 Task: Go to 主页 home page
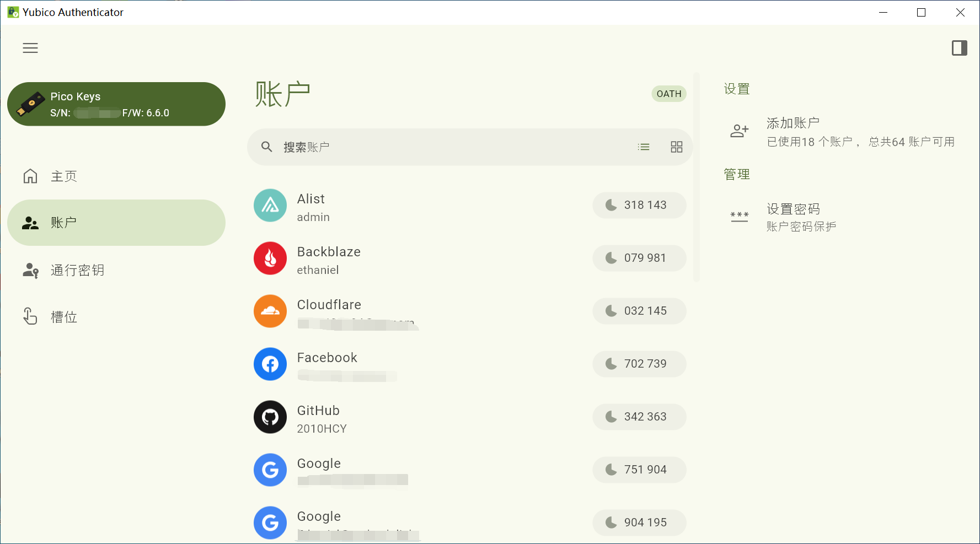[64, 176]
